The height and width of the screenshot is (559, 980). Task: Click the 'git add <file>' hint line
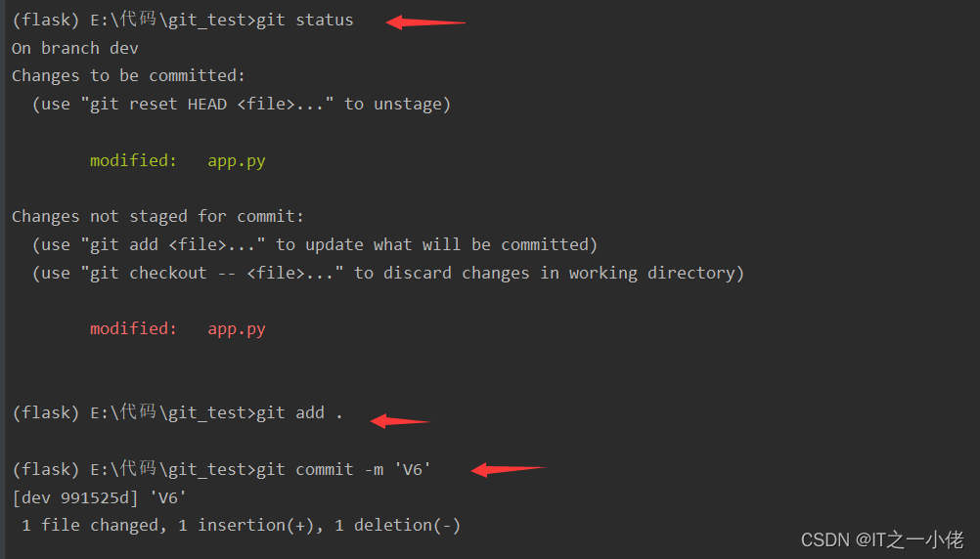314,244
